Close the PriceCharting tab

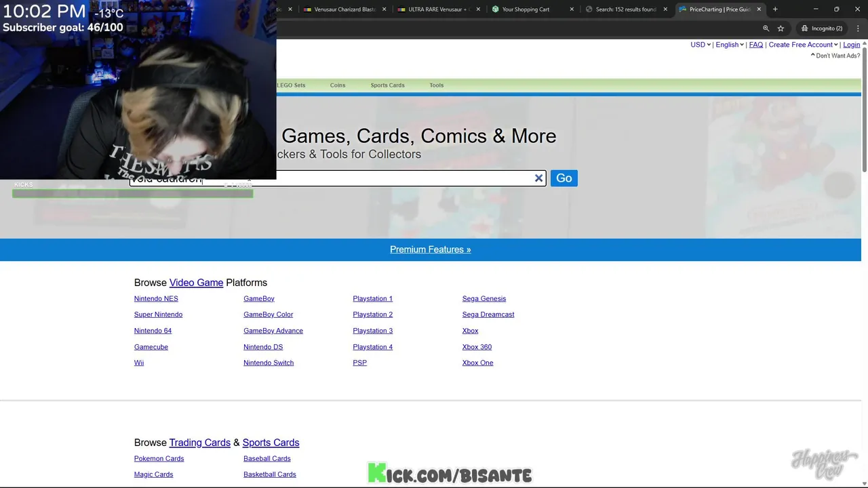(759, 9)
